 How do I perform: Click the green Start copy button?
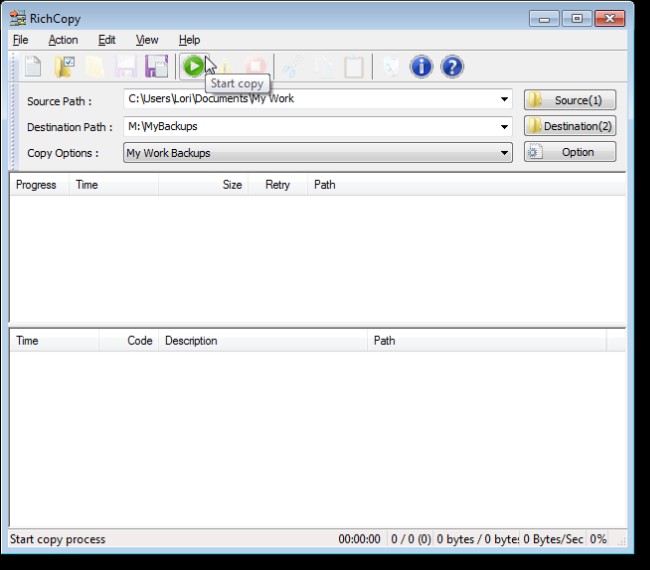(x=193, y=66)
